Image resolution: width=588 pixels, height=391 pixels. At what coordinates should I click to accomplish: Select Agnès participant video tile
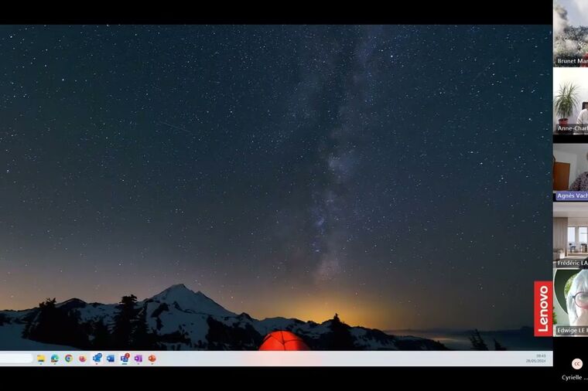pyautogui.click(x=571, y=168)
